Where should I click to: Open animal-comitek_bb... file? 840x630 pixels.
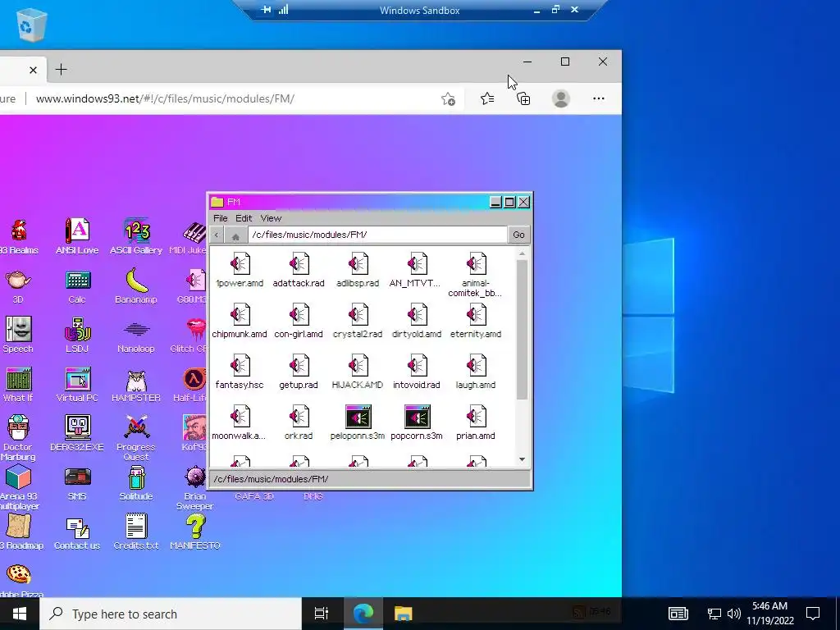click(x=475, y=275)
